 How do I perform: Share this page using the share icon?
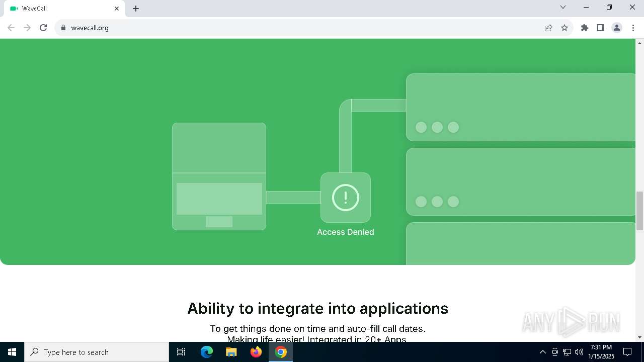click(x=548, y=28)
